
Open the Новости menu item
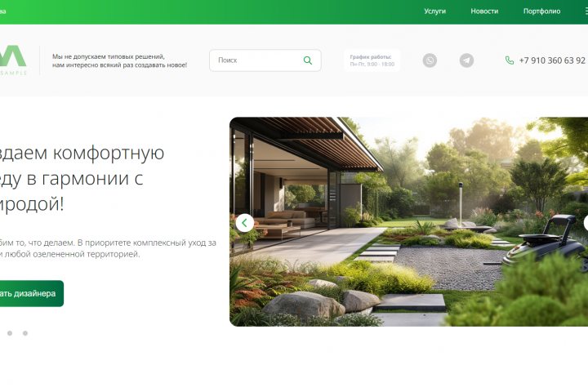[x=484, y=11]
